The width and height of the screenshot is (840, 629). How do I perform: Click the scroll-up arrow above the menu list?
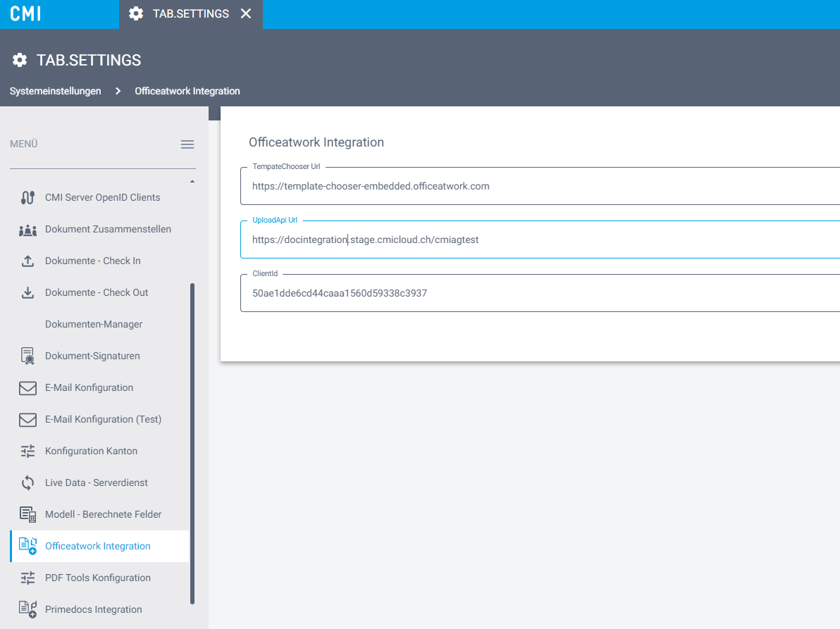192,182
